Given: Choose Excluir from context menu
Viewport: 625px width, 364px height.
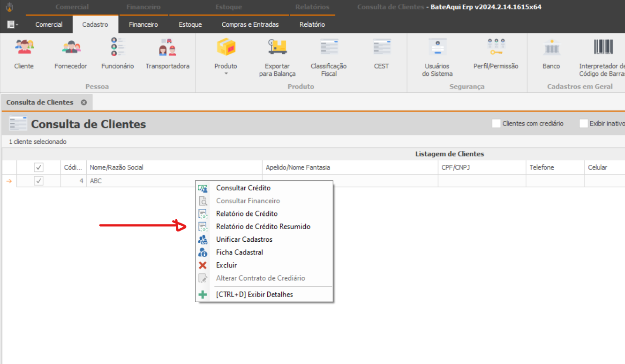Looking at the screenshot, I should point(264,265).
